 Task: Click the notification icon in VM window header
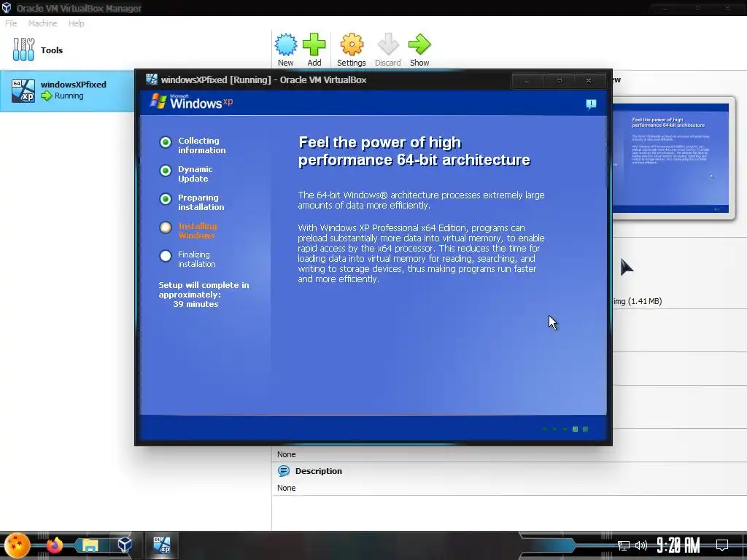coord(591,104)
